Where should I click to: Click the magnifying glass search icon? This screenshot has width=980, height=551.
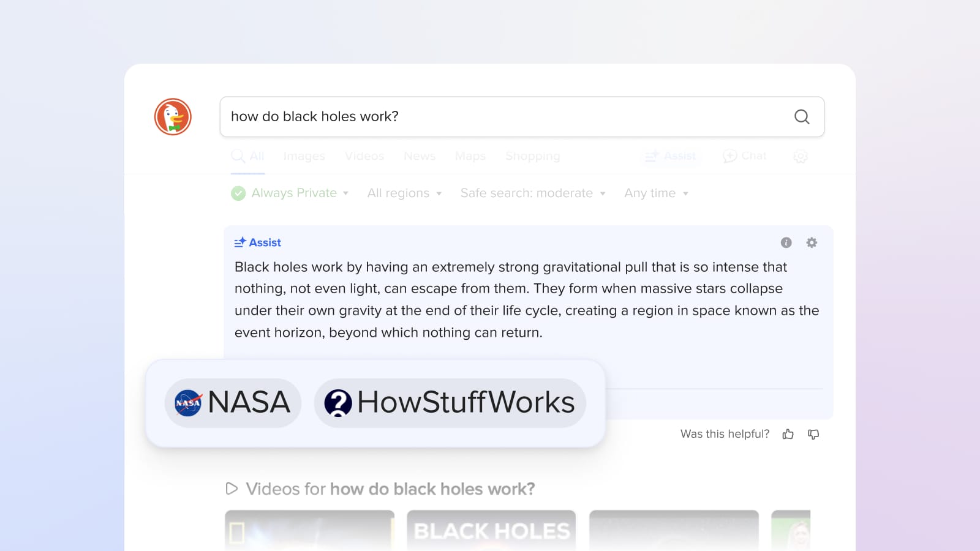point(802,116)
